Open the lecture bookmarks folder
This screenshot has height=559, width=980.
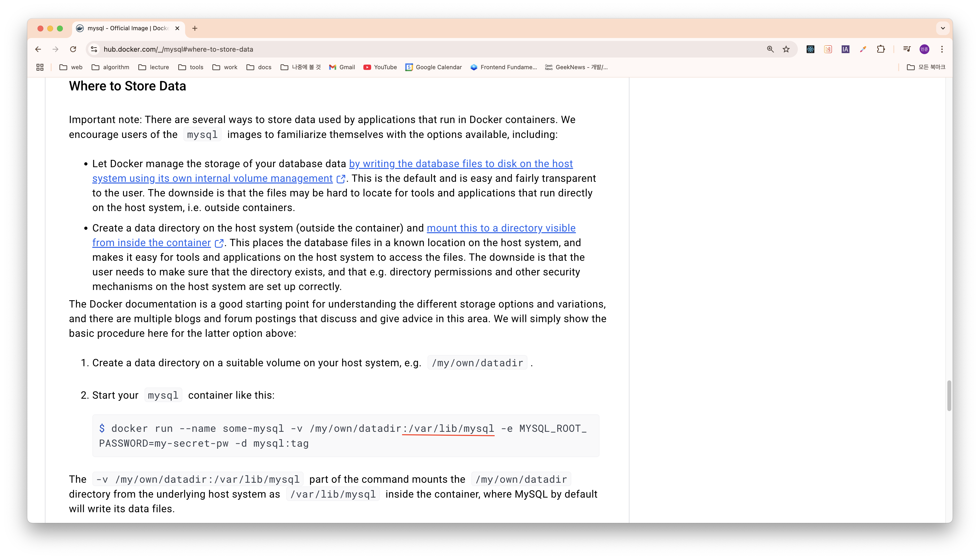point(154,67)
